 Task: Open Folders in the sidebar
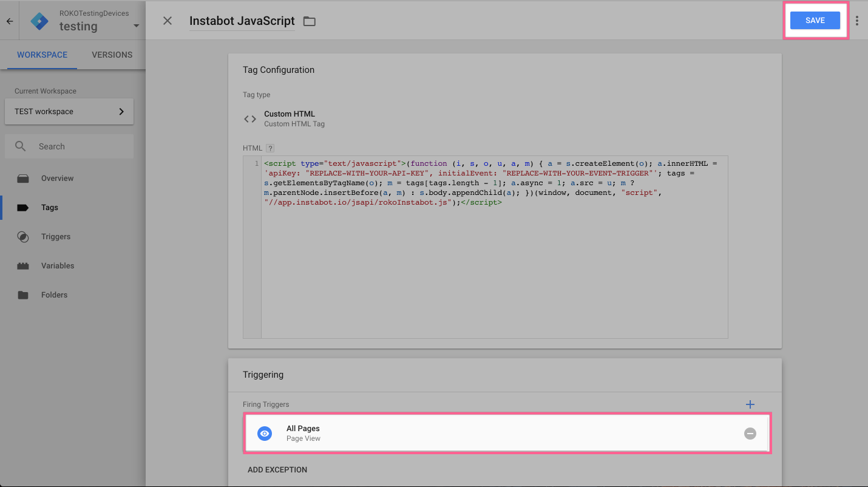tap(54, 295)
